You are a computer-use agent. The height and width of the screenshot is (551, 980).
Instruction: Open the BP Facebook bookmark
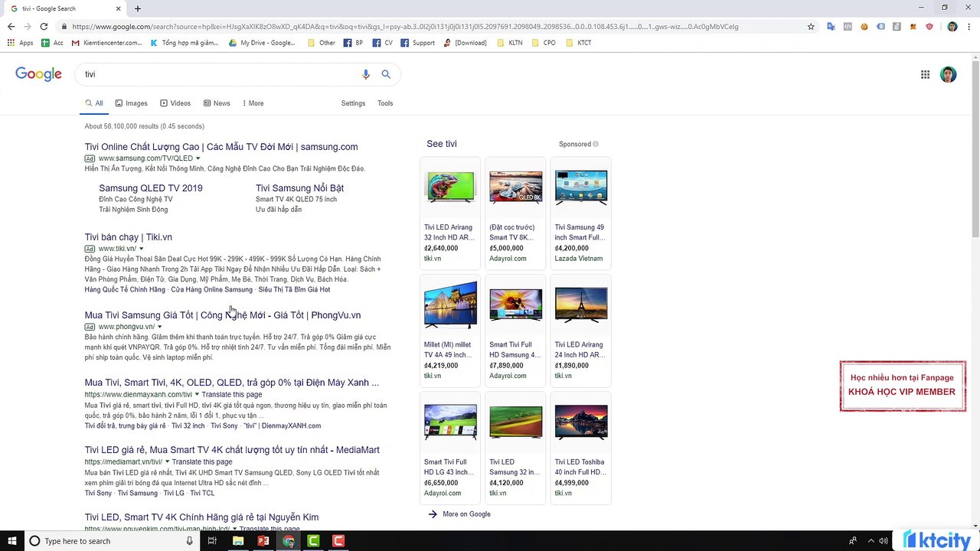click(x=353, y=43)
